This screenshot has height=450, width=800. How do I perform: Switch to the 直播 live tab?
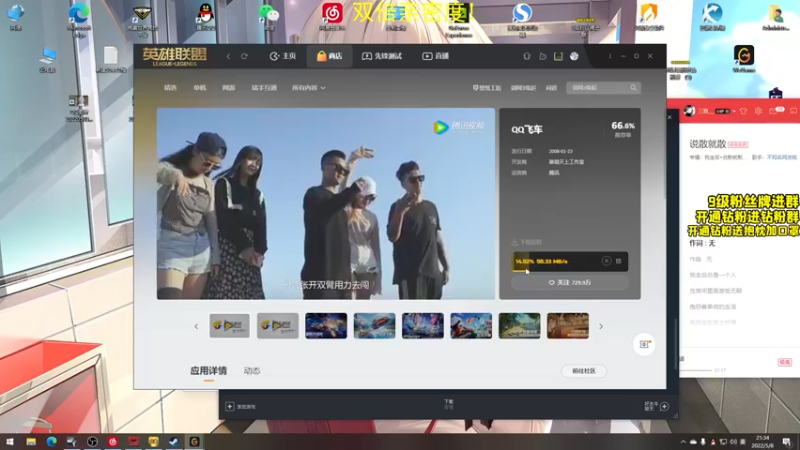point(435,56)
